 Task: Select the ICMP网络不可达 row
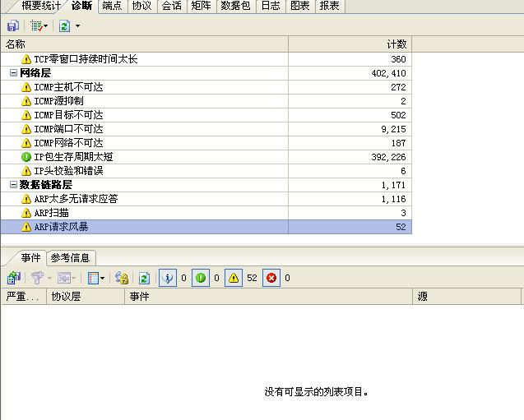click(206, 143)
